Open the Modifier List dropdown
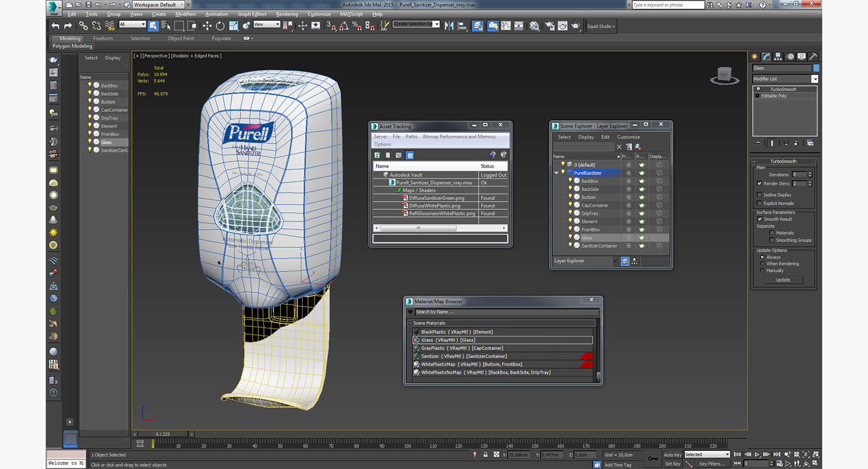Image resolution: width=868 pixels, height=469 pixels. (814, 79)
